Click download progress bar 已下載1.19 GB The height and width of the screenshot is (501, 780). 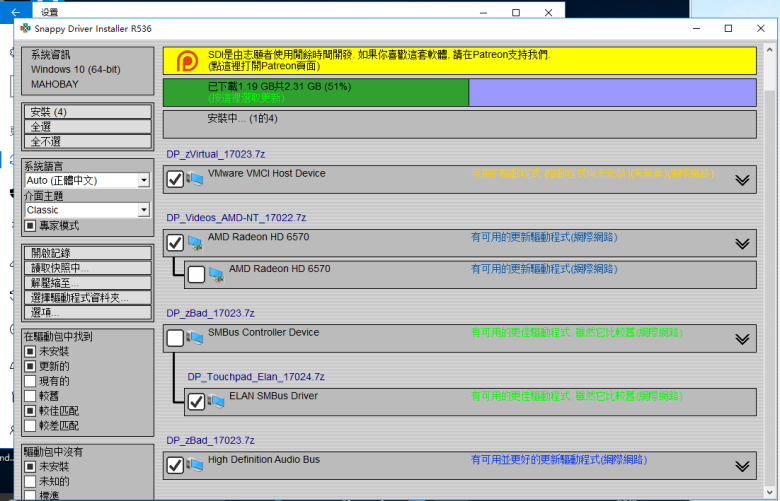tap(460, 92)
